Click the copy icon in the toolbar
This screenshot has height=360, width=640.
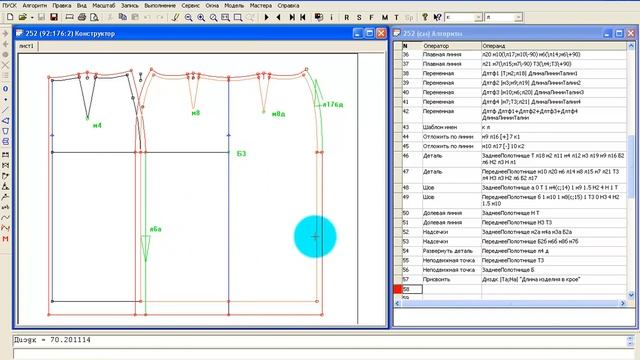122,17
